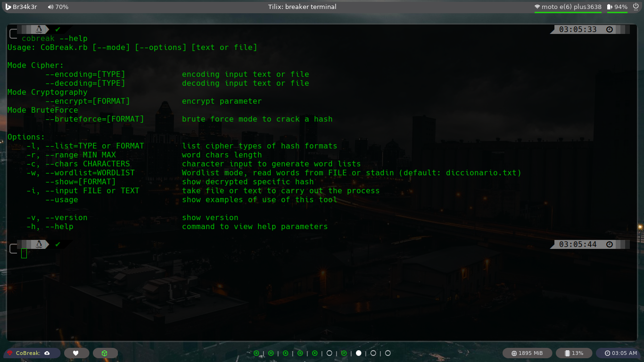Click the Ruby gem icon on the bottom bar
The image size is (644, 362).
point(9,353)
